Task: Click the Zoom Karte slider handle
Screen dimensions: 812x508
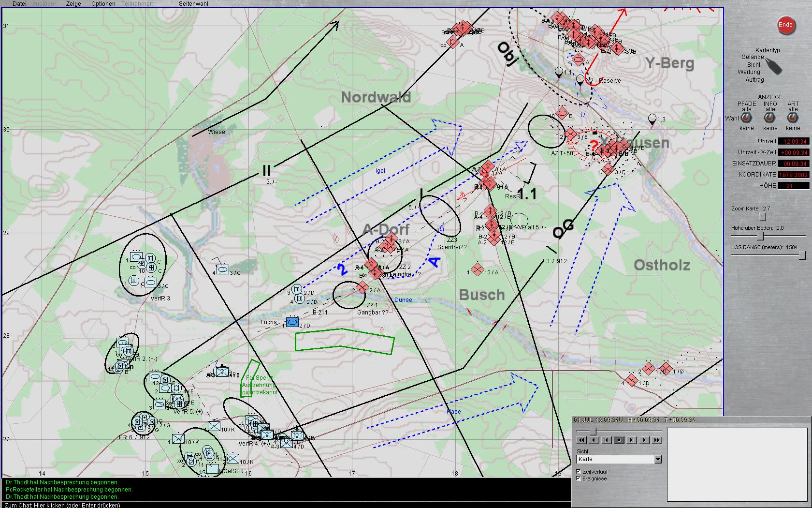Action: pyautogui.click(x=763, y=216)
